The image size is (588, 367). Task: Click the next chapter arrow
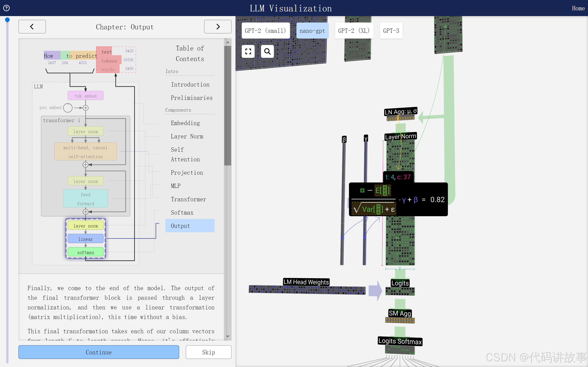(x=217, y=26)
